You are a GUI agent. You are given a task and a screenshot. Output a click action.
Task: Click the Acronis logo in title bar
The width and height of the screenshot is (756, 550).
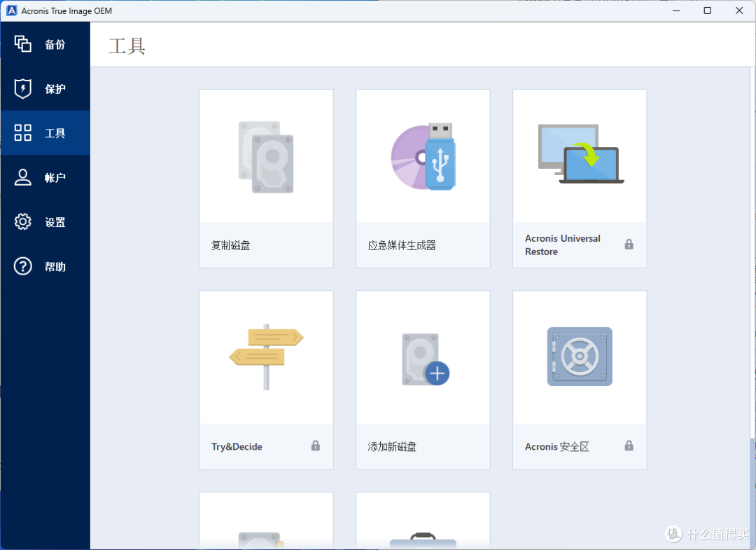click(x=12, y=11)
